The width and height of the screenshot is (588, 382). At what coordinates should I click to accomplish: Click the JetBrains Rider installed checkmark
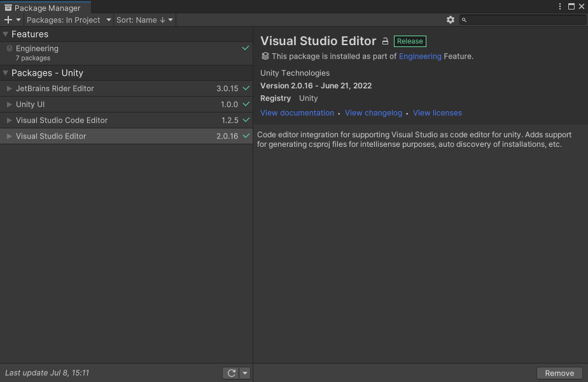coord(246,88)
